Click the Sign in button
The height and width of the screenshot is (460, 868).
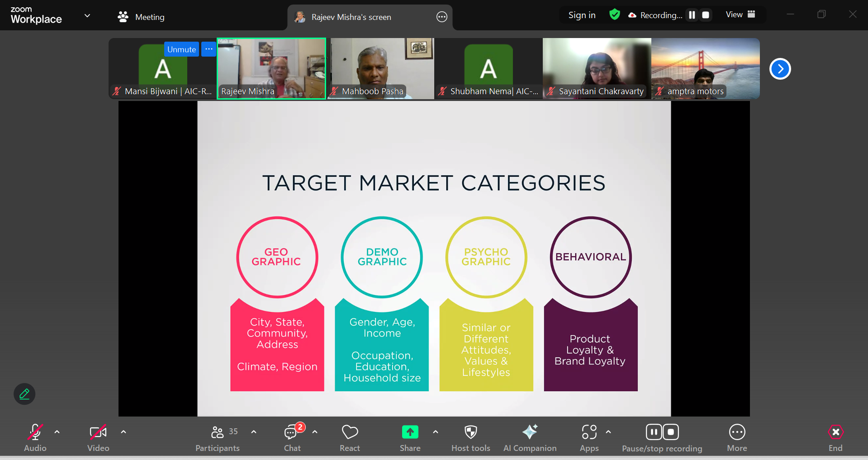(582, 15)
